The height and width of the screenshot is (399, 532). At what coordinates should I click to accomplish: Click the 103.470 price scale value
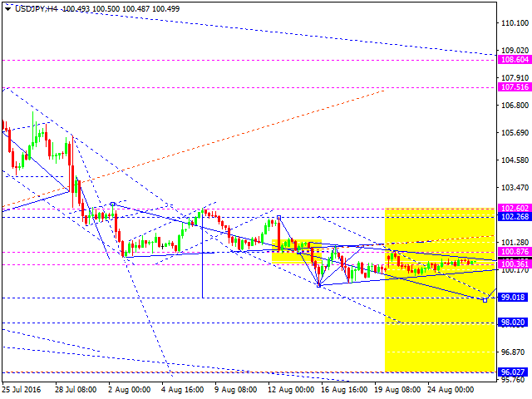(x=515, y=188)
